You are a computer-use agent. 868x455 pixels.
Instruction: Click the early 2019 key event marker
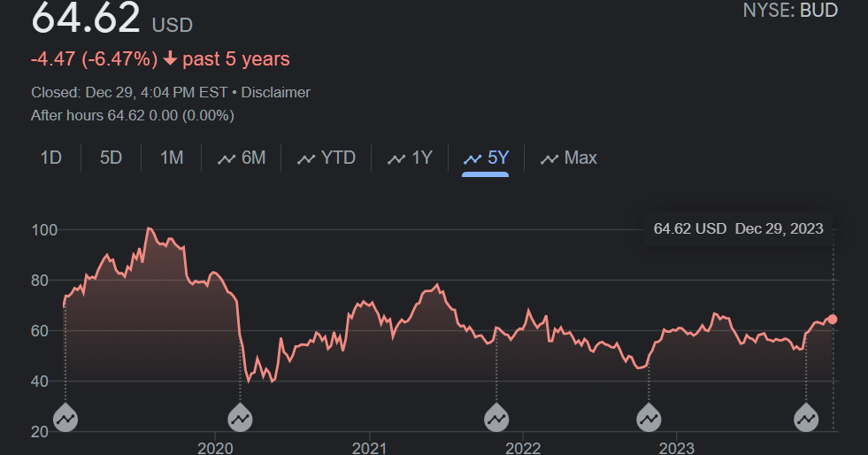65,419
